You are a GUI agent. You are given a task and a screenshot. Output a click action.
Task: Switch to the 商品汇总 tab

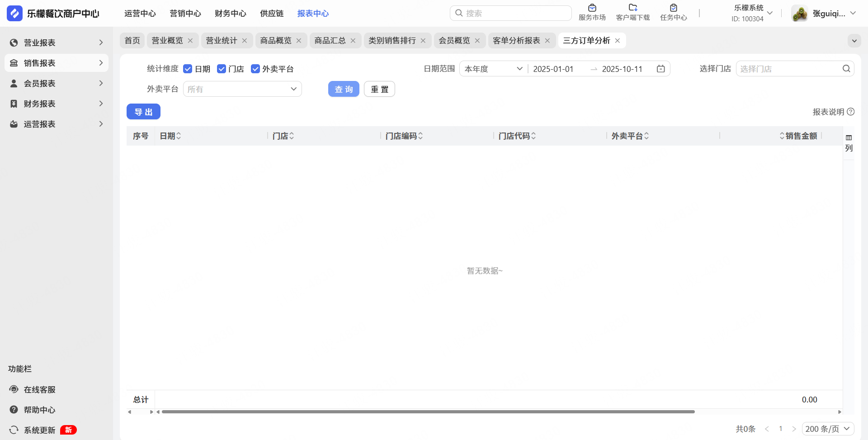click(330, 41)
